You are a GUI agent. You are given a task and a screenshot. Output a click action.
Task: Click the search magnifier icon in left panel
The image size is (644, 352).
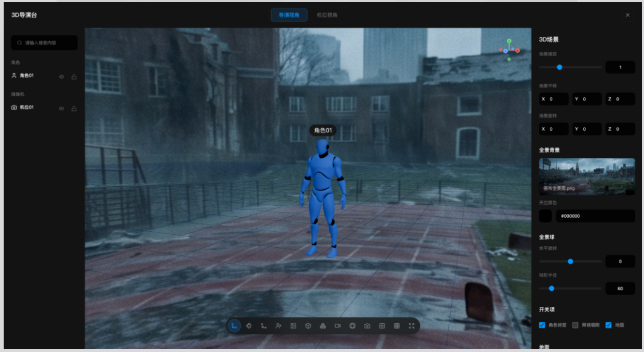pyautogui.click(x=19, y=43)
